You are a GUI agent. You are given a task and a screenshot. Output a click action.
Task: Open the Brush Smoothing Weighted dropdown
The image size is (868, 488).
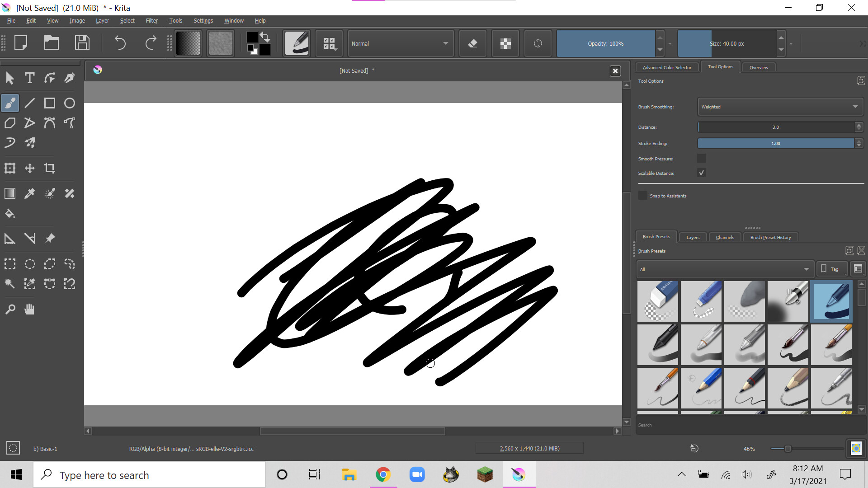(779, 107)
